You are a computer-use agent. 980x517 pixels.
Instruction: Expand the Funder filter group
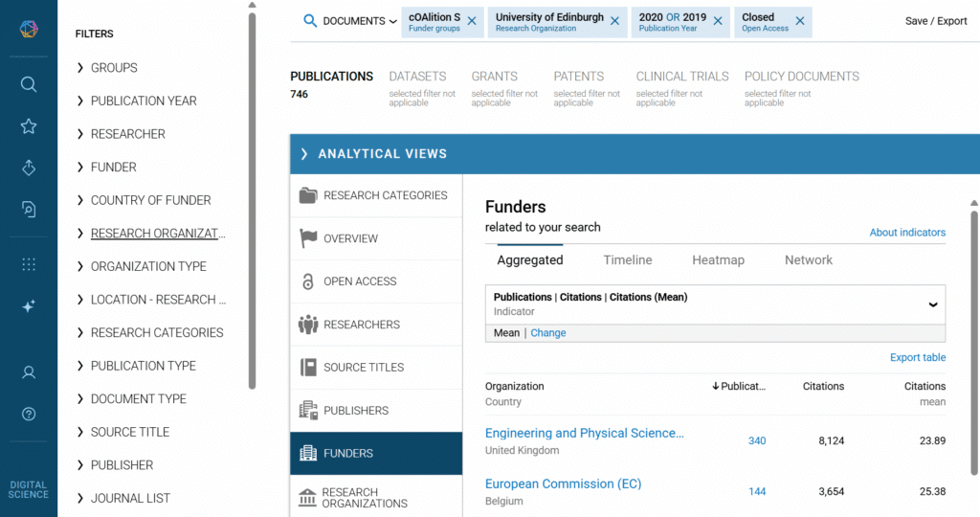[113, 167]
